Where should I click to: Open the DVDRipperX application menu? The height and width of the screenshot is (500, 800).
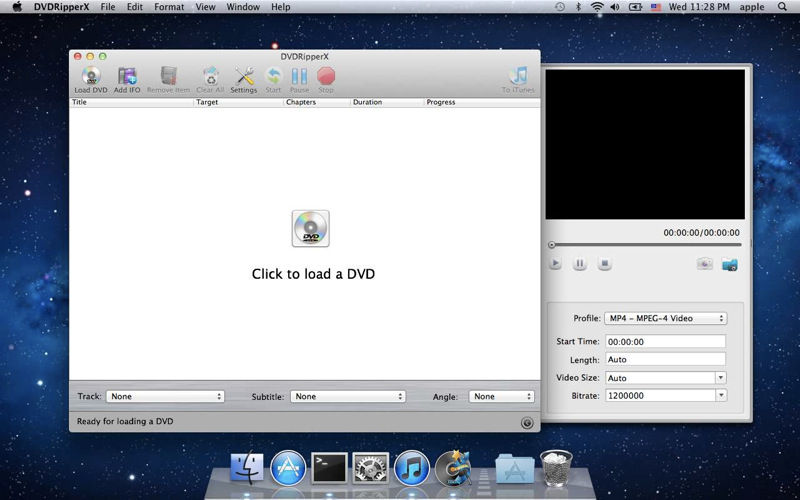(62, 7)
